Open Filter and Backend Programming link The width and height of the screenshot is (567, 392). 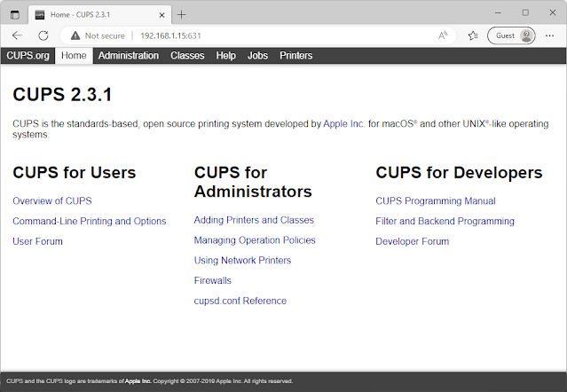(x=445, y=221)
